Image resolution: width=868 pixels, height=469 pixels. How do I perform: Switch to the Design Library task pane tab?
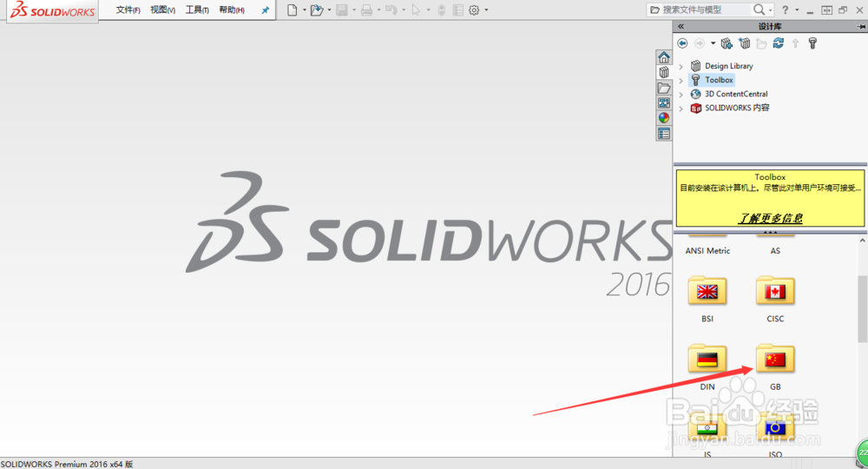(664, 73)
